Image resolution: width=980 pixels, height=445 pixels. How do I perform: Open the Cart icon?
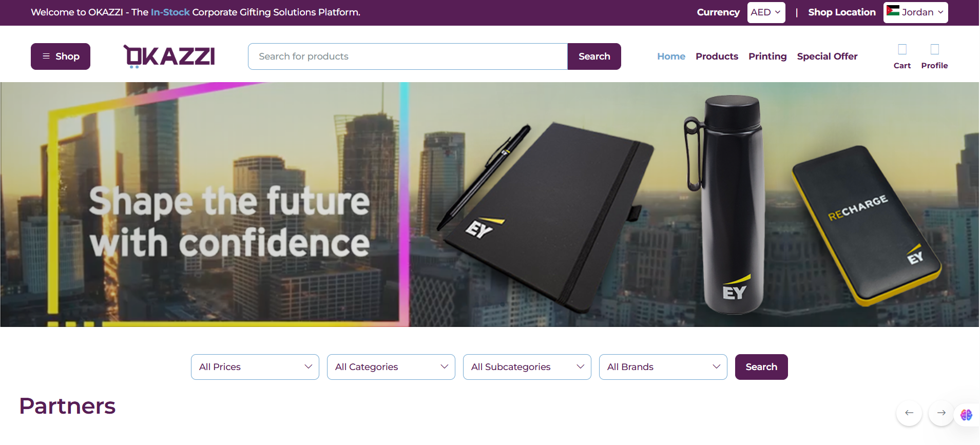[902, 50]
